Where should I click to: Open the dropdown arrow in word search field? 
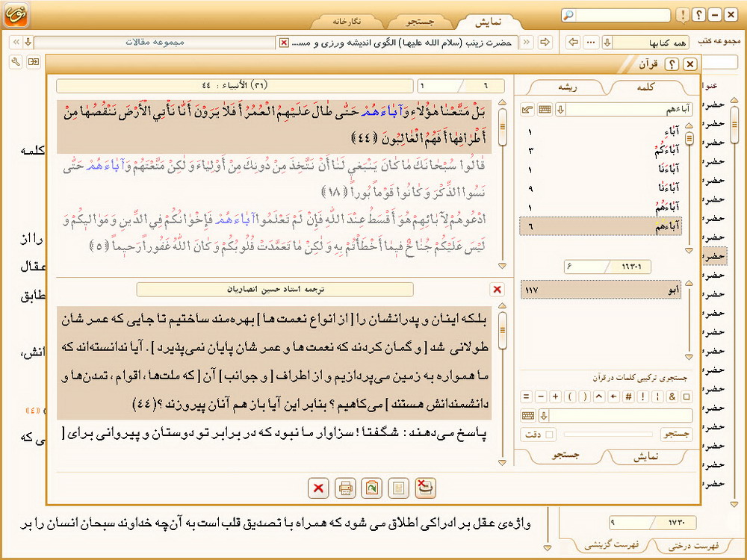point(560,110)
